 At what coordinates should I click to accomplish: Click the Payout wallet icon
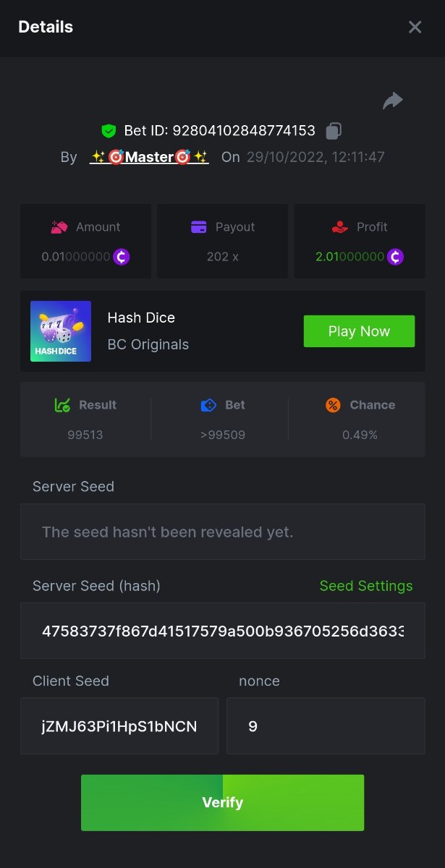(x=199, y=227)
